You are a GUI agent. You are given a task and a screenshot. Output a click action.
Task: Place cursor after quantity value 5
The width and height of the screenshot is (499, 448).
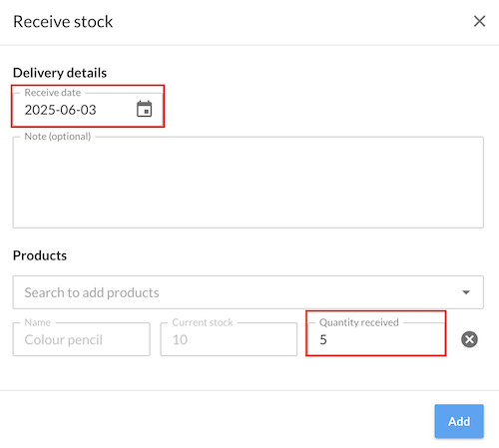328,339
